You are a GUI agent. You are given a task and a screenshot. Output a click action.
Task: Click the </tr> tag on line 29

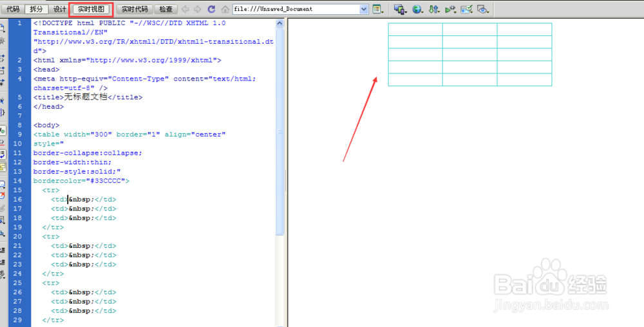click(x=53, y=320)
